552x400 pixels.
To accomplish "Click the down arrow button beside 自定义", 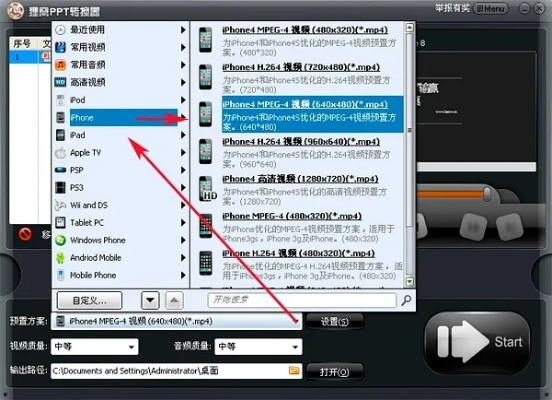I will (x=150, y=300).
